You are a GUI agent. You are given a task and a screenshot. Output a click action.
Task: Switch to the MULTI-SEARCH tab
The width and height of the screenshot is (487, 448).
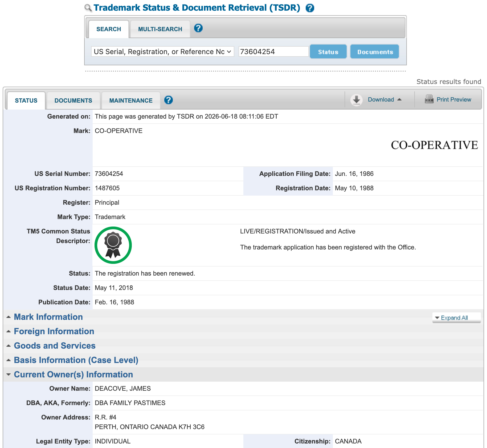[160, 29]
